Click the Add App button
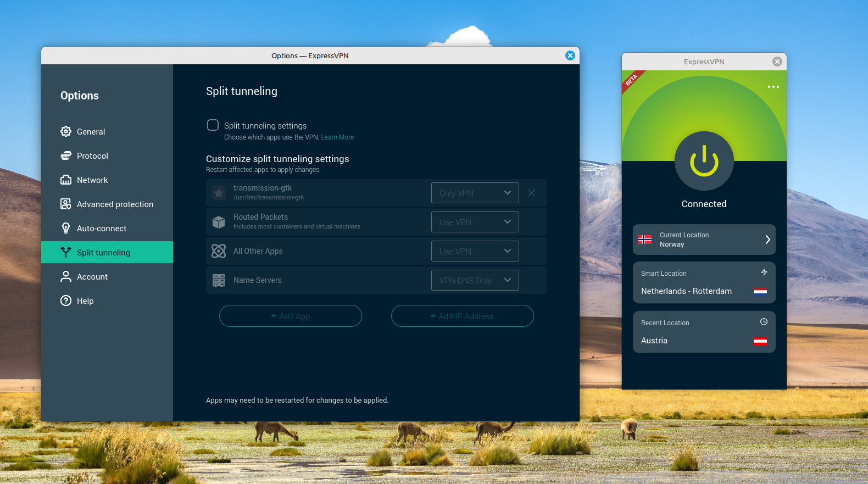Screen dimensions: 868x484 click(291, 316)
